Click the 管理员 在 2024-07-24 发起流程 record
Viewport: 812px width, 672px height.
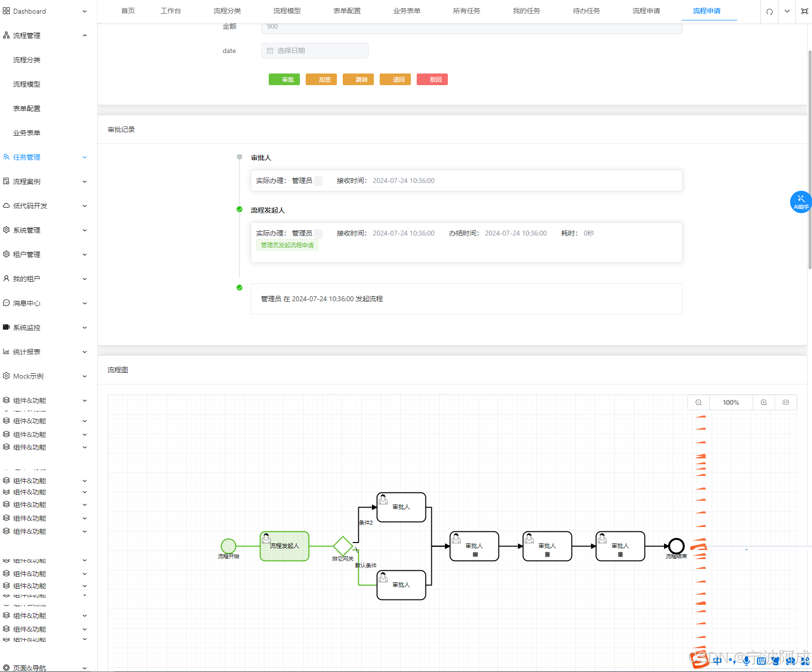pyautogui.click(x=466, y=299)
